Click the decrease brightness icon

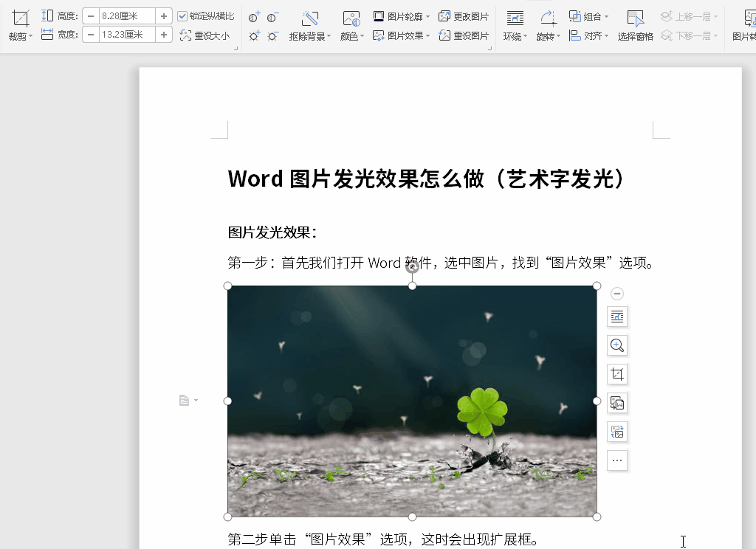click(272, 36)
